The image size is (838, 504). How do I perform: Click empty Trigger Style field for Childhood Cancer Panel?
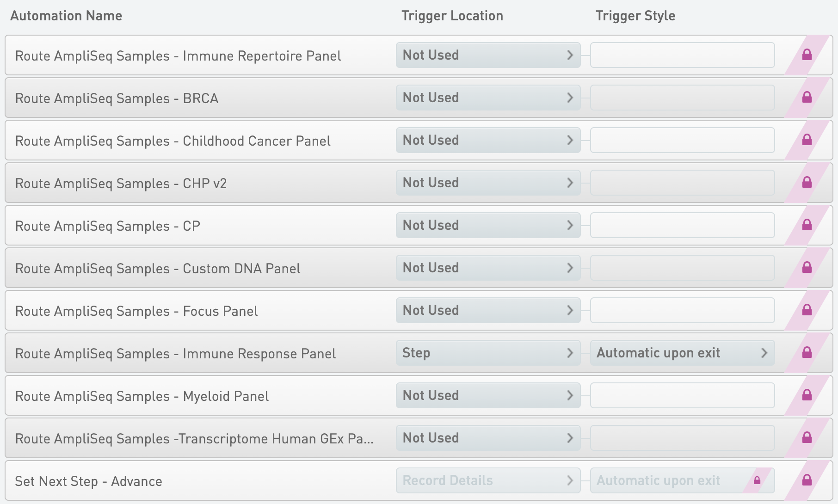point(682,141)
